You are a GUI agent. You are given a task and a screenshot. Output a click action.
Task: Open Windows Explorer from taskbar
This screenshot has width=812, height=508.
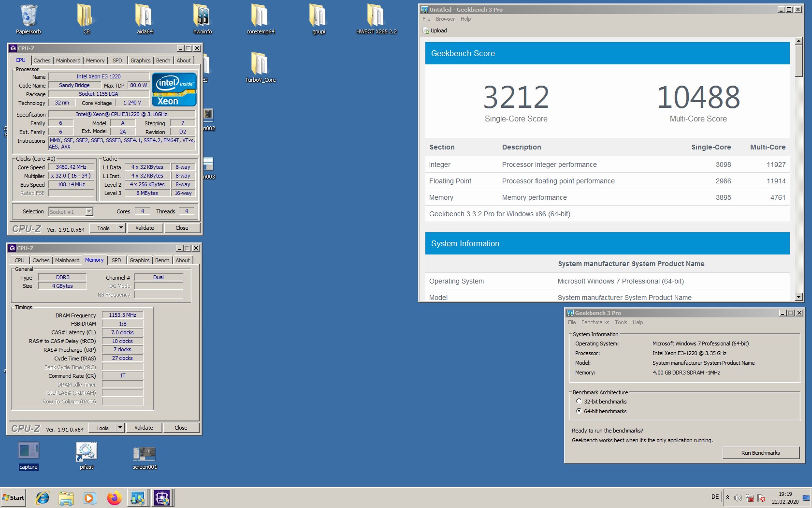[66, 497]
